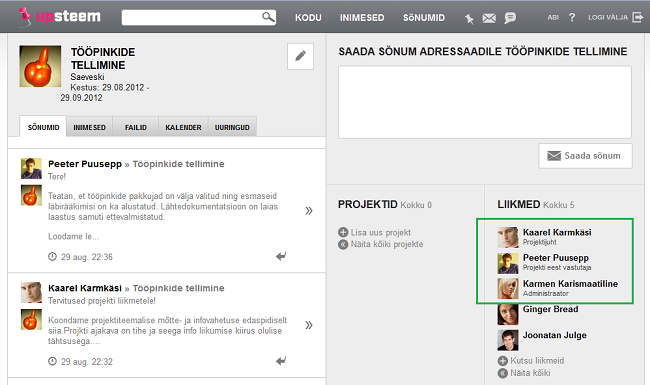Click the search magnifier icon
650x385 pixels.
pyautogui.click(x=268, y=17)
